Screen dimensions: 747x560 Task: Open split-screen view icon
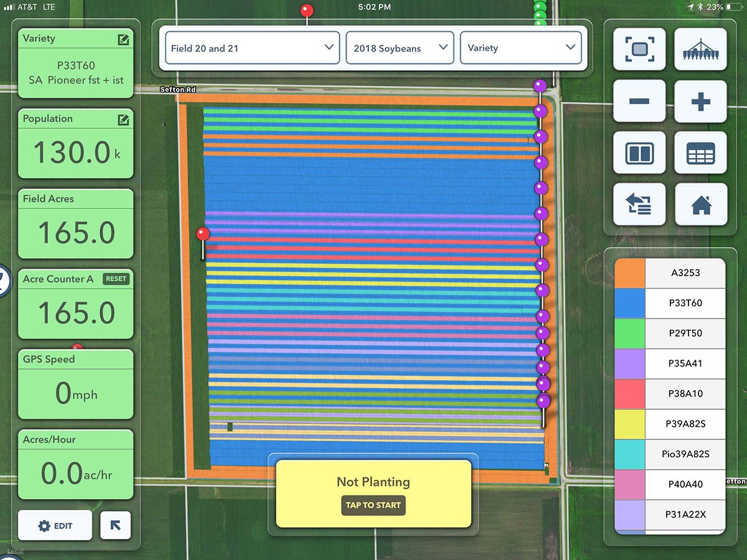[x=639, y=152]
